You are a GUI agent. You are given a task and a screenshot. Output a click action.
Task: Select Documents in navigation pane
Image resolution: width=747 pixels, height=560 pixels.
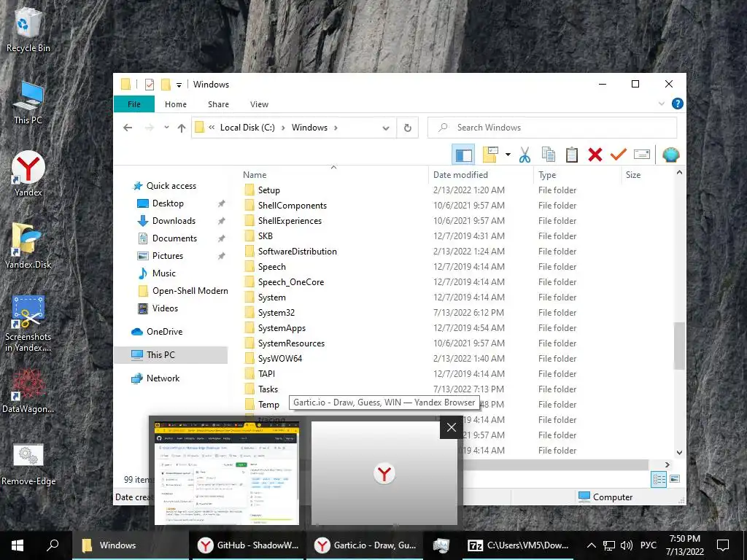[174, 238]
